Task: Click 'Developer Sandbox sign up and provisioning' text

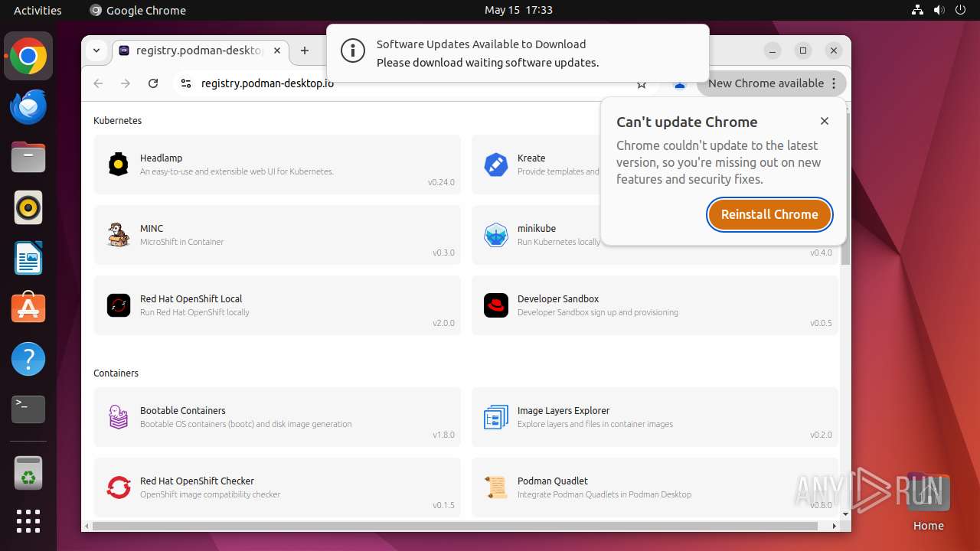Action: click(x=598, y=312)
